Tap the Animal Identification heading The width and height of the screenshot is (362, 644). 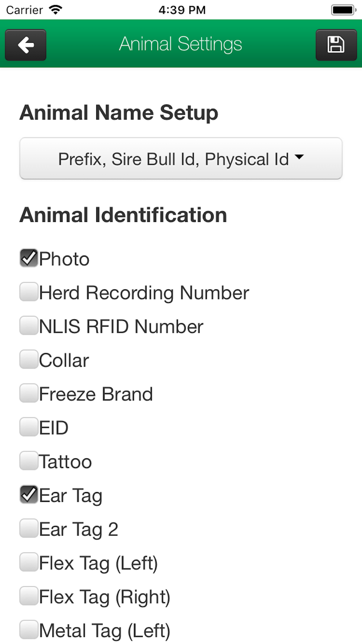click(x=123, y=215)
